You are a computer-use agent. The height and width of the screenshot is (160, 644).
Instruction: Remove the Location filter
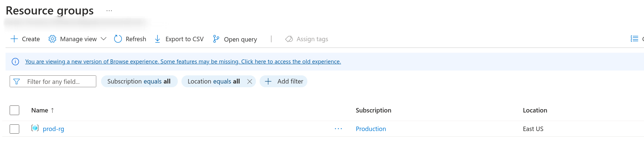[x=250, y=81]
